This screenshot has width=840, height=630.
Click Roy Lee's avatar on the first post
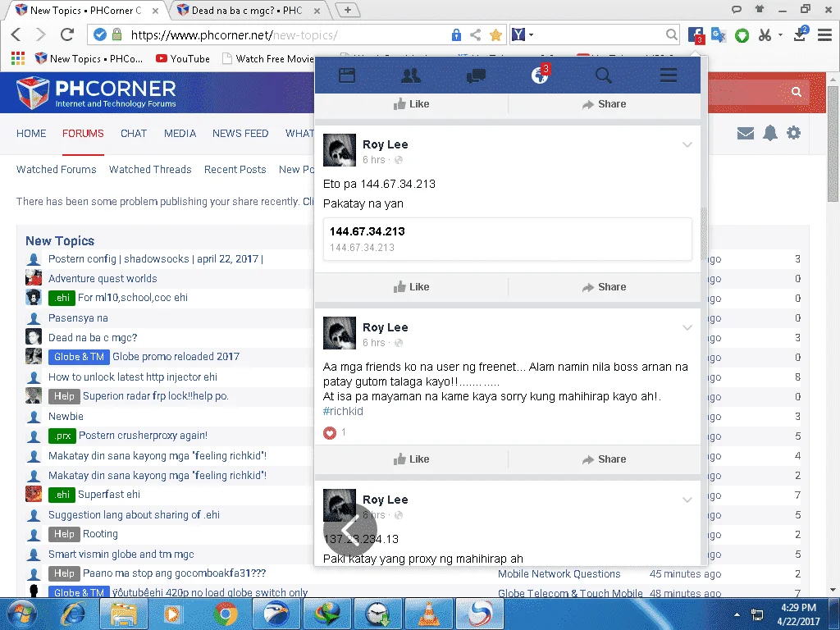pyautogui.click(x=339, y=150)
